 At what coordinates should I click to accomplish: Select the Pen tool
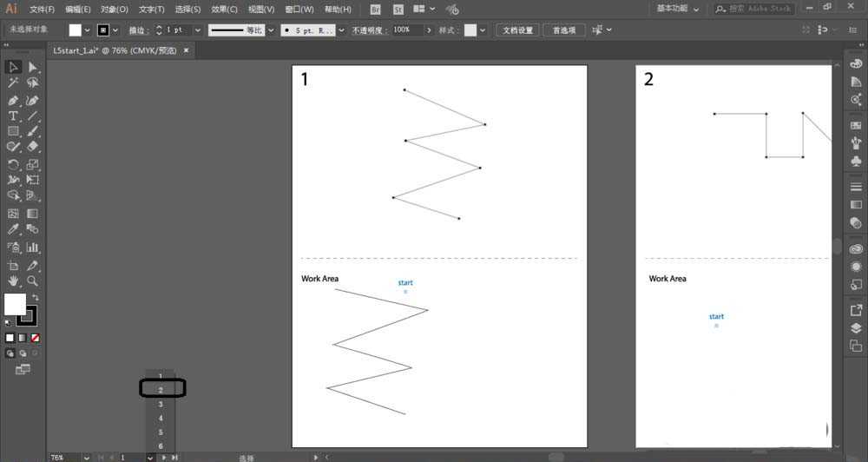(13, 100)
